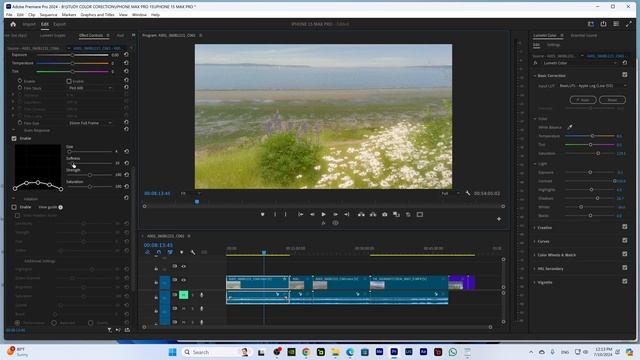Reset the Strength parameter
The image size is (640, 360).
pos(127,175)
